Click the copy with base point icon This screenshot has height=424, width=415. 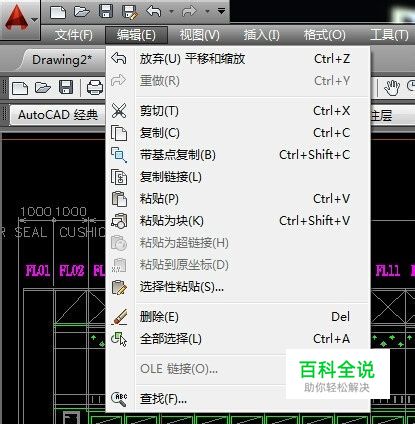[119, 155]
